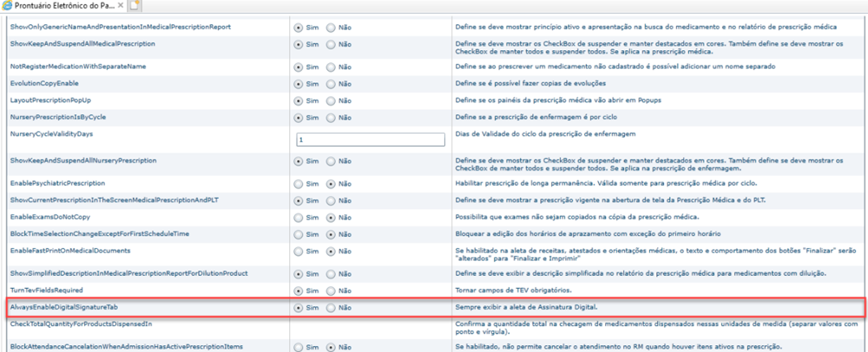Set AlwaysEnableDigitalSignatureTab to Sim
The height and width of the screenshot is (352, 868).
[x=299, y=309]
